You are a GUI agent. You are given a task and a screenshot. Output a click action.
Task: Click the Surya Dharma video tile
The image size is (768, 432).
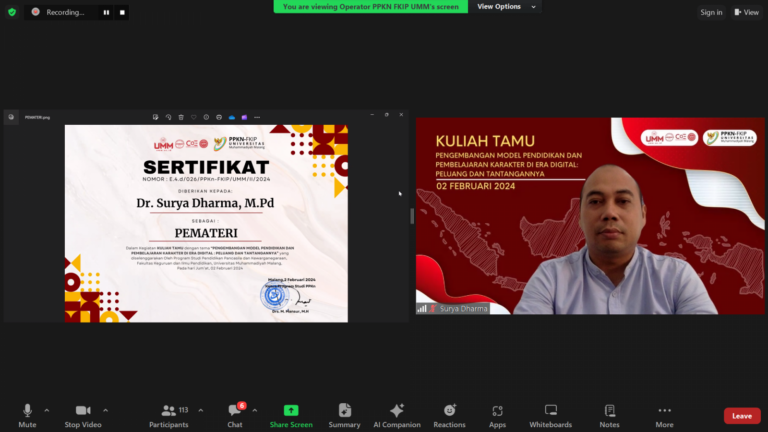point(590,216)
